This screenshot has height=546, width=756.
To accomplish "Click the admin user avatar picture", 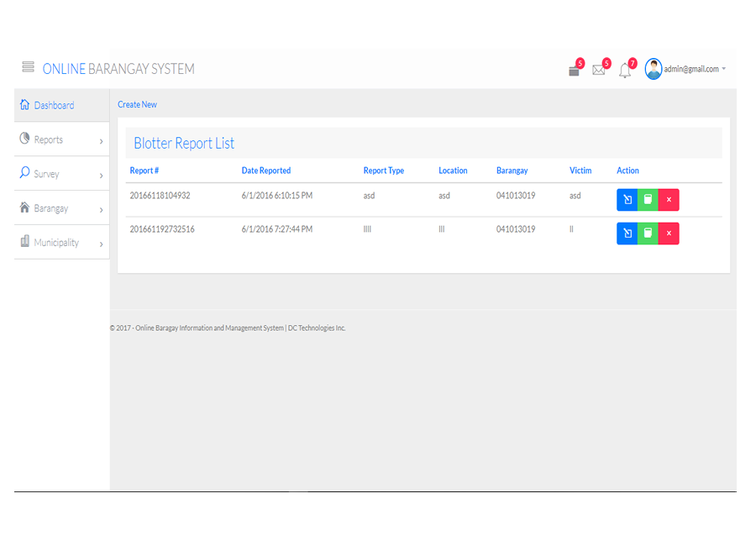I will 654,69.
